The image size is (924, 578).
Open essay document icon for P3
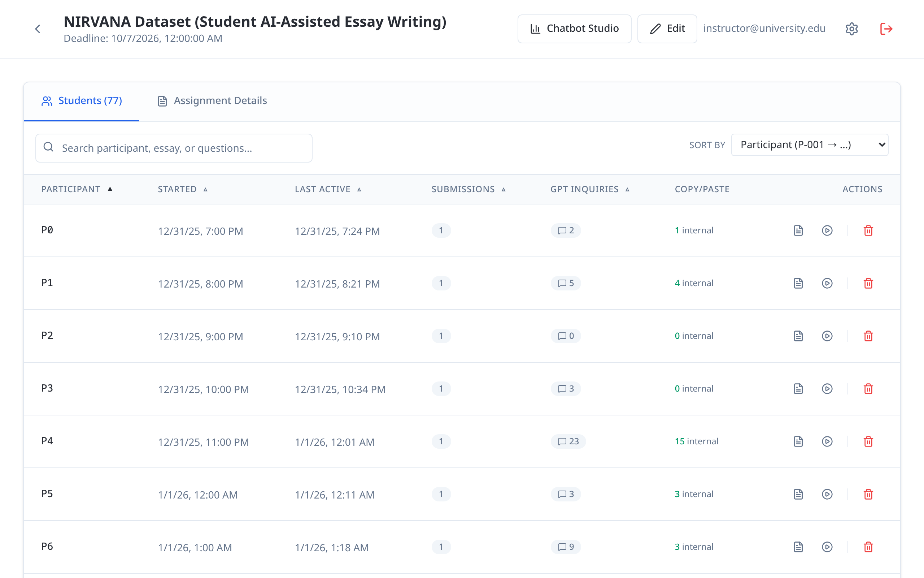[x=798, y=389]
